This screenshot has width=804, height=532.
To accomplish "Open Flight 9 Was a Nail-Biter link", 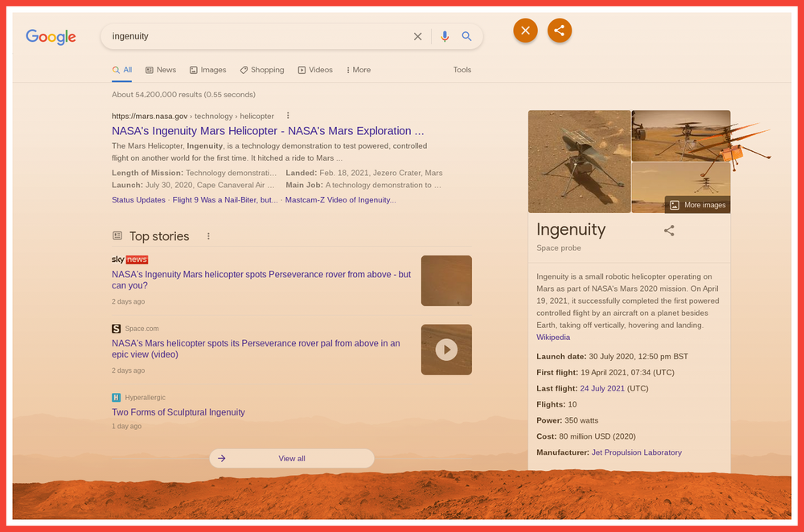I will pyautogui.click(x=225, y=200).
